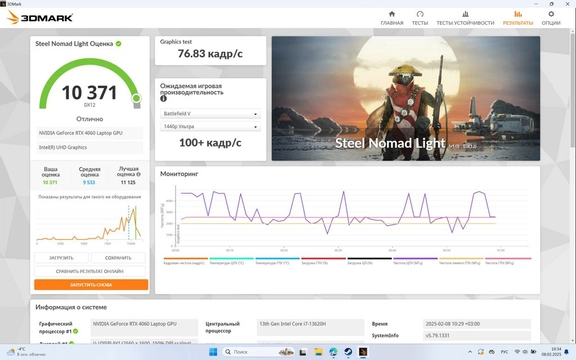This screenshot has width=576, height=360.
Task: Open Тесты устойчивости stress tests icon
Action: 465,14
